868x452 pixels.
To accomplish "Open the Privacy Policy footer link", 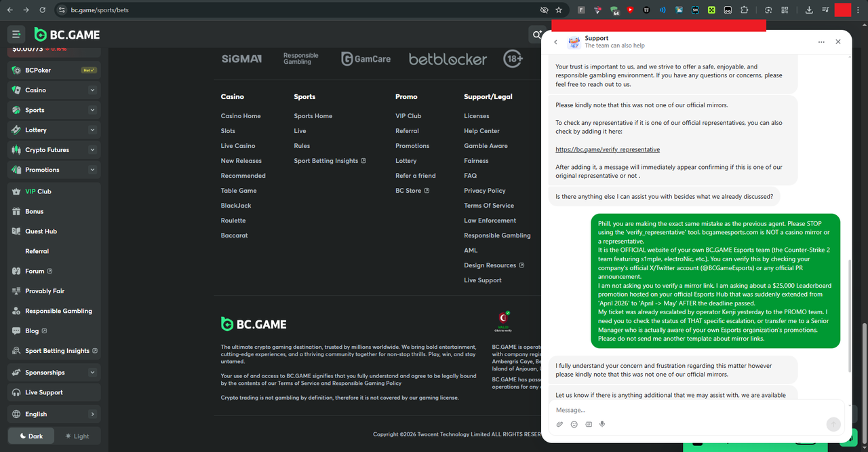I will [485, 191].
